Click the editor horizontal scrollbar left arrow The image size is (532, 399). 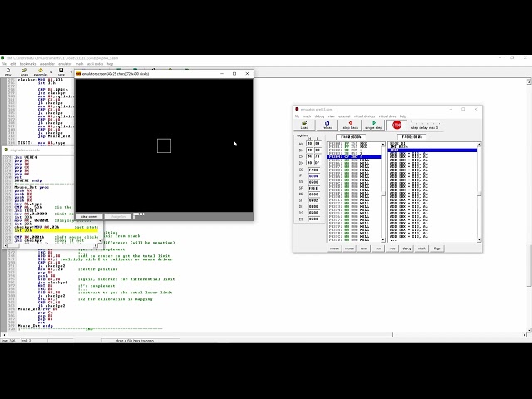point(4,335)
